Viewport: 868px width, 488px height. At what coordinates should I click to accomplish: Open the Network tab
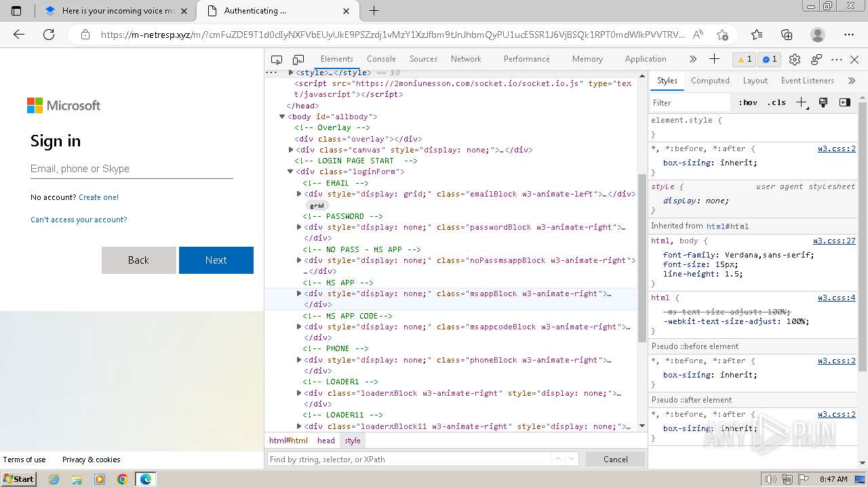click(x=466, y=59)
